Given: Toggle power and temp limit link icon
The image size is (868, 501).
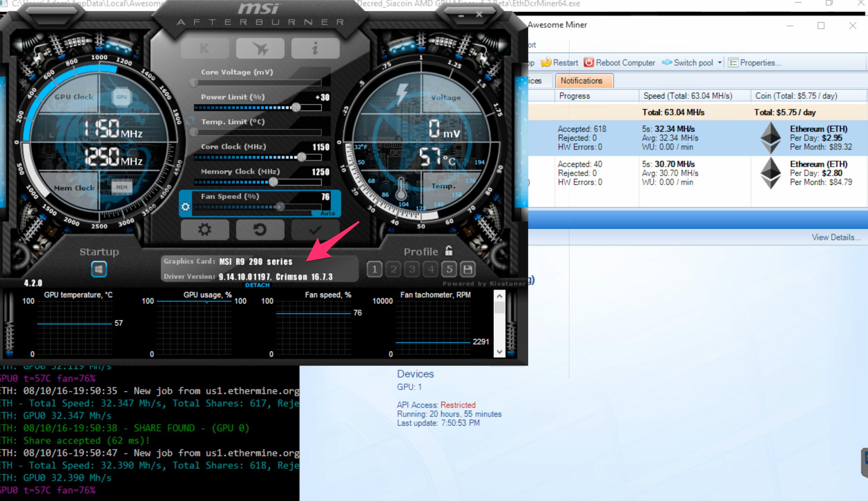Looking at the screenshot, I should tap(190, 120).
